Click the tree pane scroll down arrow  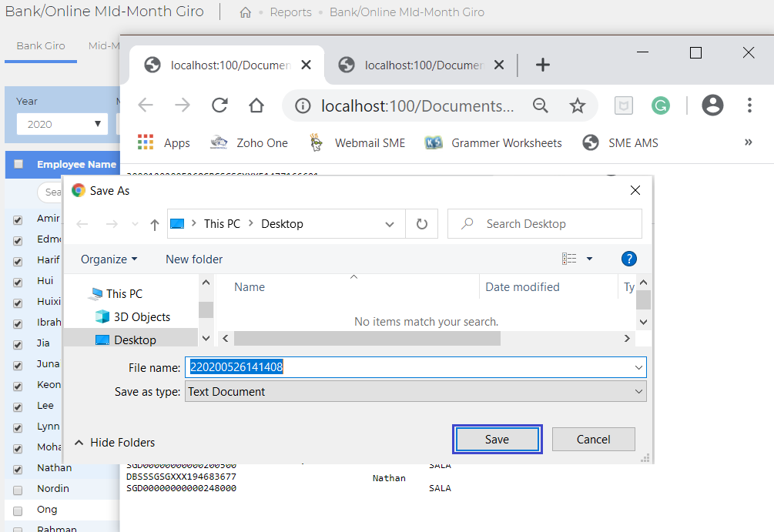pos(206,339)
